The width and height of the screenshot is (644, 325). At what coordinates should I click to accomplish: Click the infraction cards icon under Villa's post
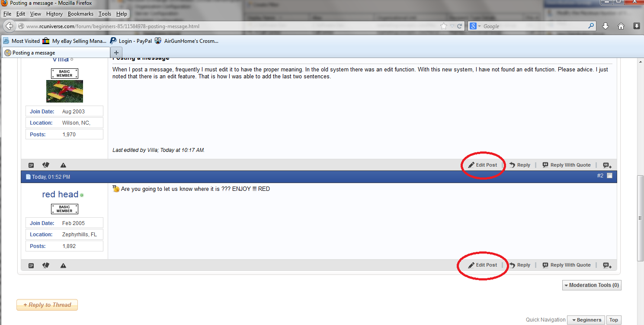tap(46, 165)
